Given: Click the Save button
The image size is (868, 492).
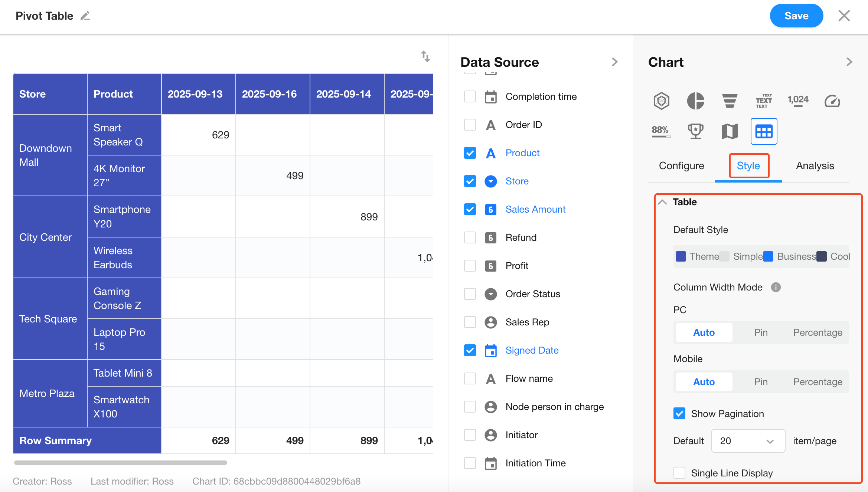Looking at the screenshot, I should point(796,16).
